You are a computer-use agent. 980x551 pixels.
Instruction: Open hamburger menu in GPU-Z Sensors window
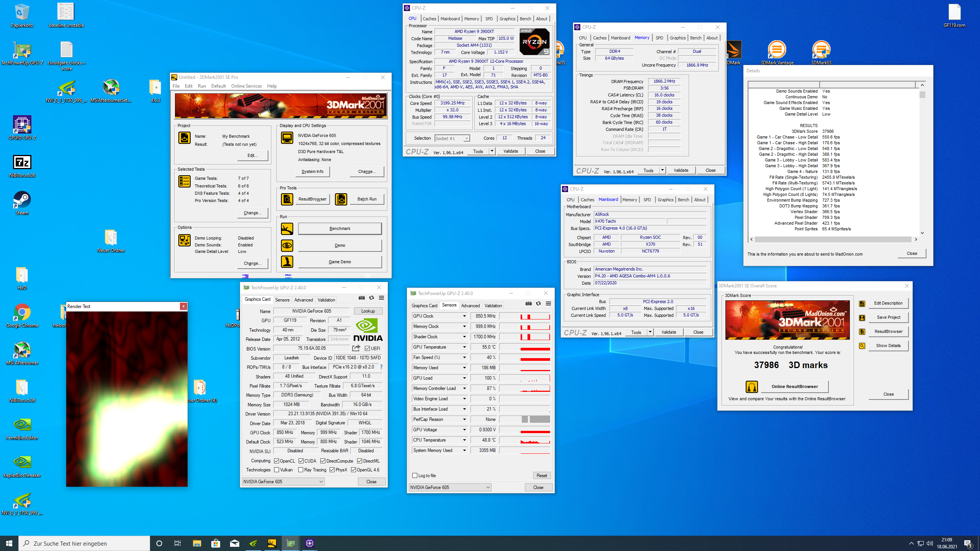pos(548,303)
